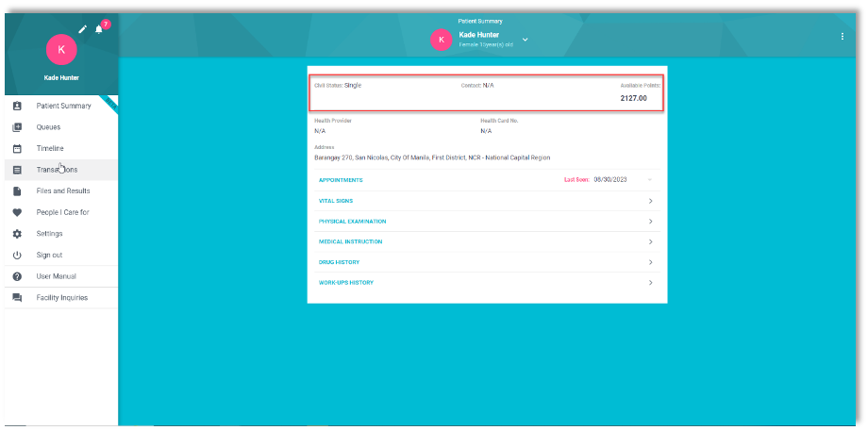Click the Kade Hunter name in the header
The height and width of the screenshot is (430, 868).
coord(478,35)
